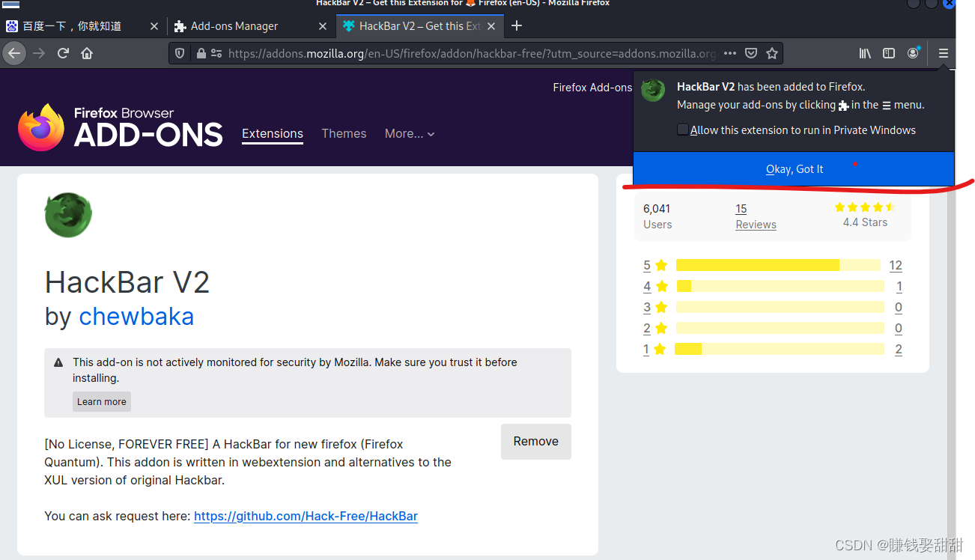Switch to the 百度一下，你就知道 tab
Viewport: 975px width, 560px height.
click(x=82, y=26)
